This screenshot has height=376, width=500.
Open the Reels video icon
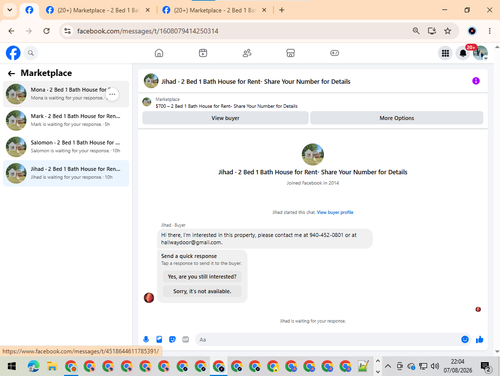pos(203,53)
